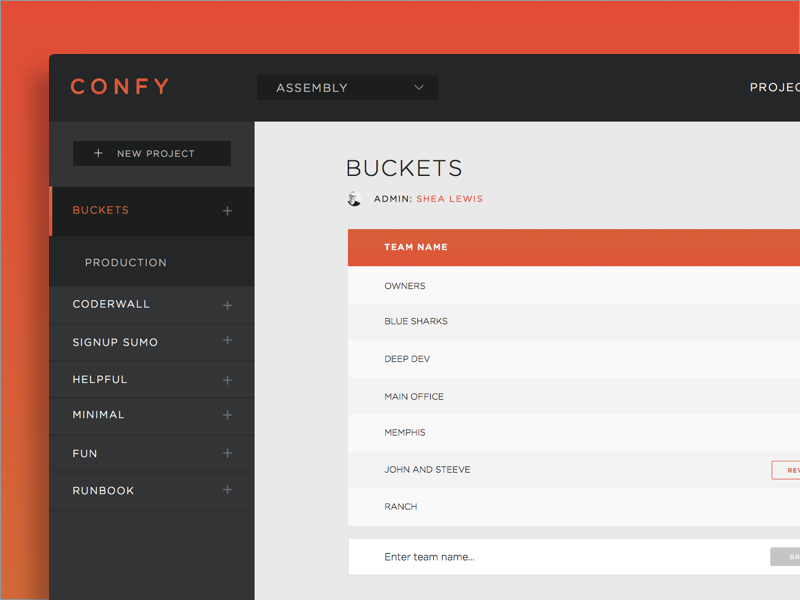Click the plus icon in NEW PROJECT button
The image size is (800, 600).
coord(98,153)
